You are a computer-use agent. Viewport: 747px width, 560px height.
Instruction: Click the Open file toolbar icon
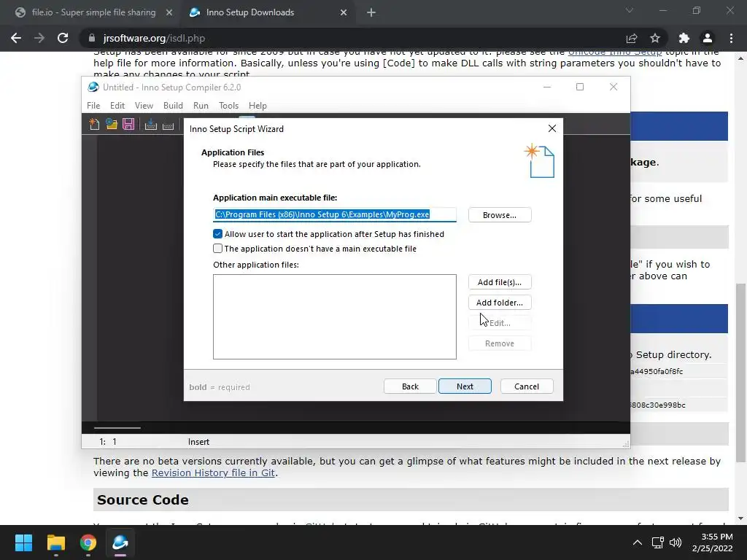(112, 124)
